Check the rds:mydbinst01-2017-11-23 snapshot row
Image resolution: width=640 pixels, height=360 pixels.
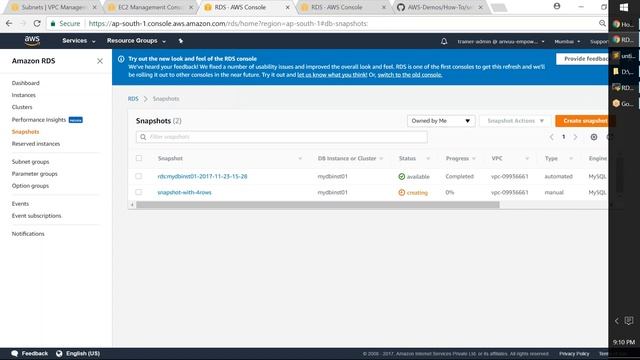[x=139, y=176]
